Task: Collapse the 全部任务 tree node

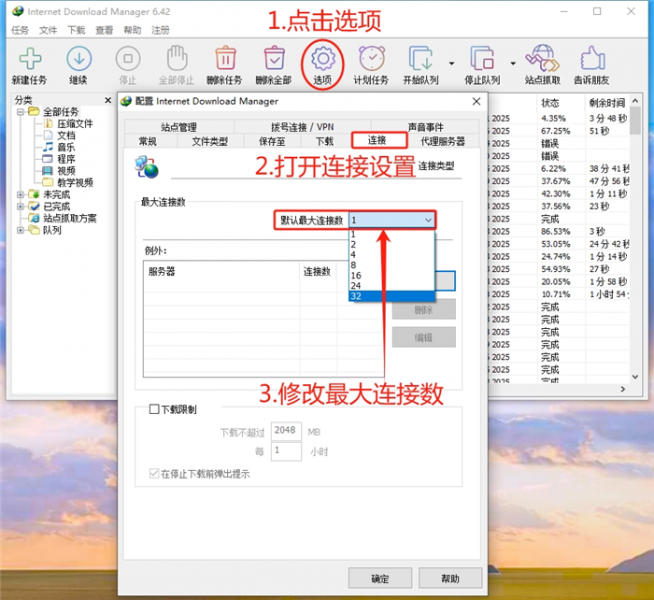Action: coord(20,112)
